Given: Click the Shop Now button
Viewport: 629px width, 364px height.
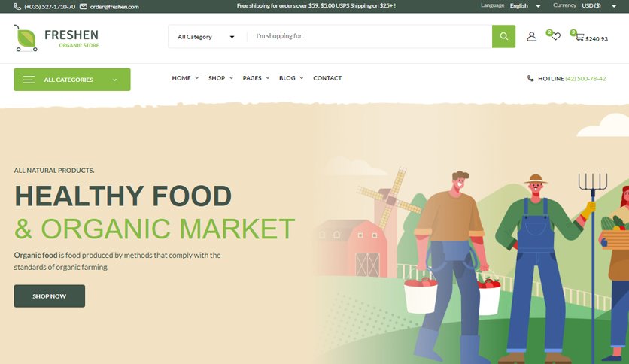Looking at the screenshot, I should [50, 296].
